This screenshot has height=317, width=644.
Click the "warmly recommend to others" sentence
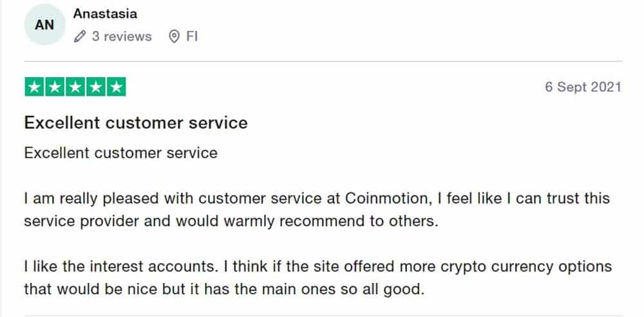coord(341,221)
